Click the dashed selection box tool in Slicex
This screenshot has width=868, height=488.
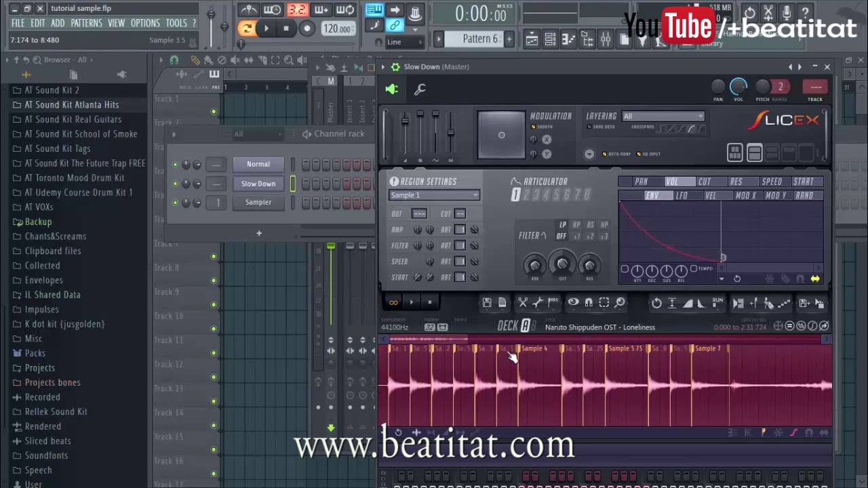click(x=604, y=303)
